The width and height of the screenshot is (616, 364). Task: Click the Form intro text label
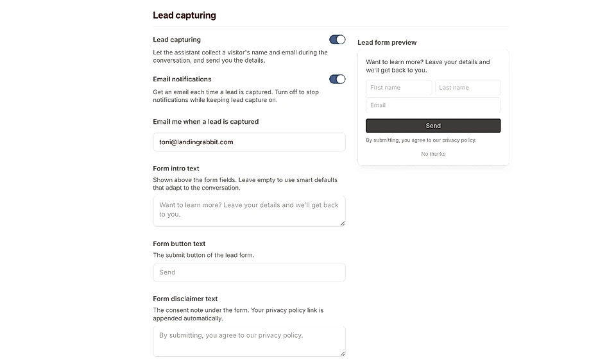(176, 169)
